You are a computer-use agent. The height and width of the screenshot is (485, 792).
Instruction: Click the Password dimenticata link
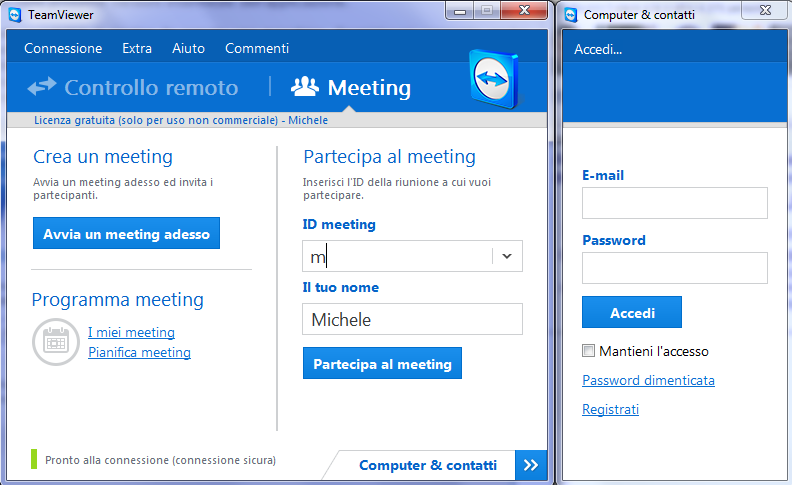point(649,380)
